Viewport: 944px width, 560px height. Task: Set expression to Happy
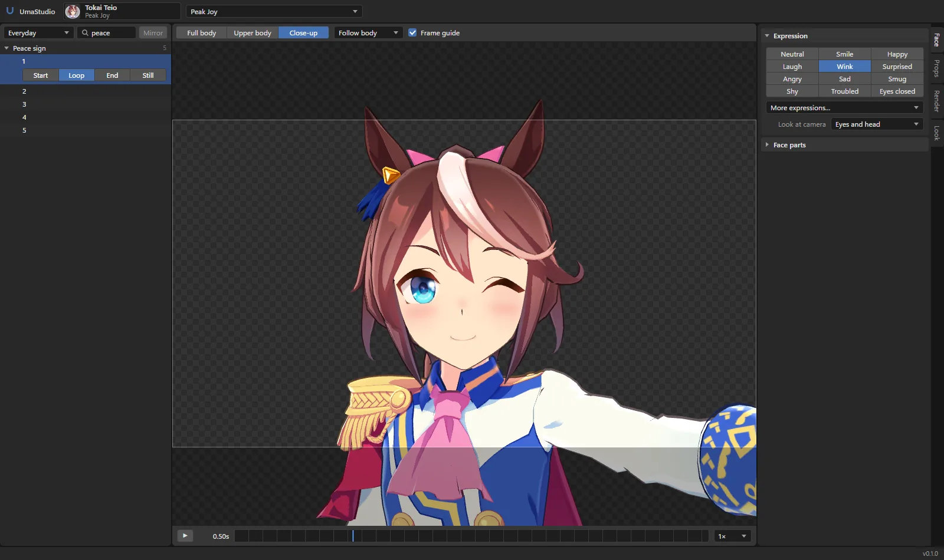tap(897, 54)
